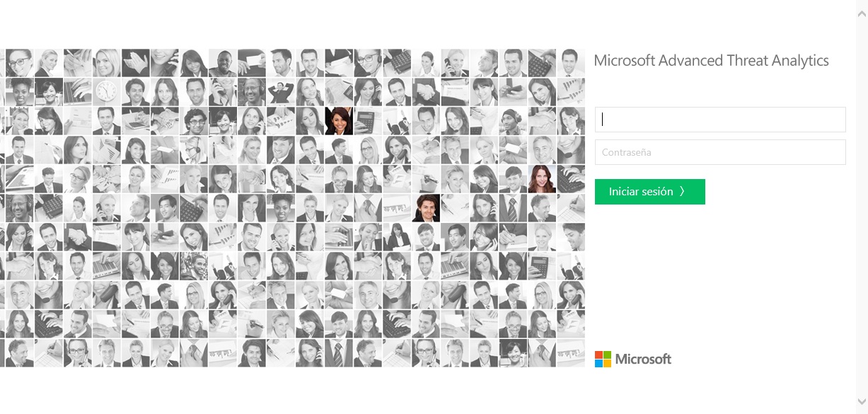This screenshot has width=868, height=414.
Task: Click the Contraseña password field
Action: coord(720,152)
